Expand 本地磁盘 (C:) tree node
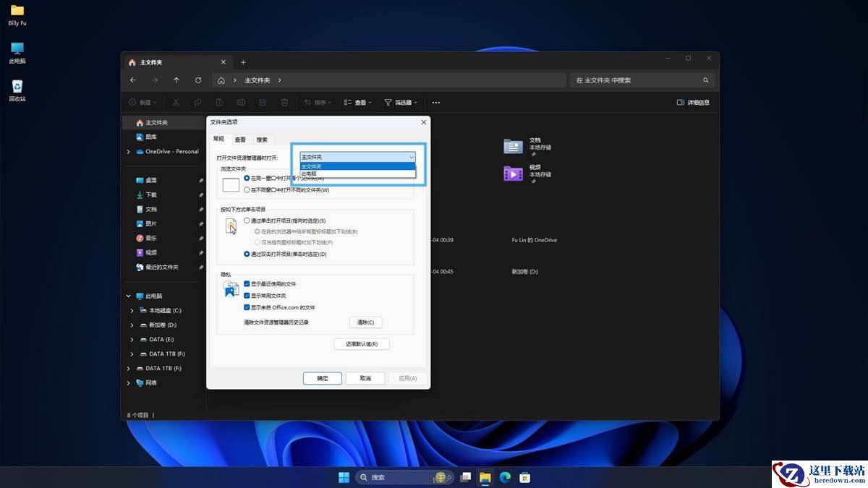Image resolution: width=868 pixels, height=488 pixels. [x=132, y=310]
